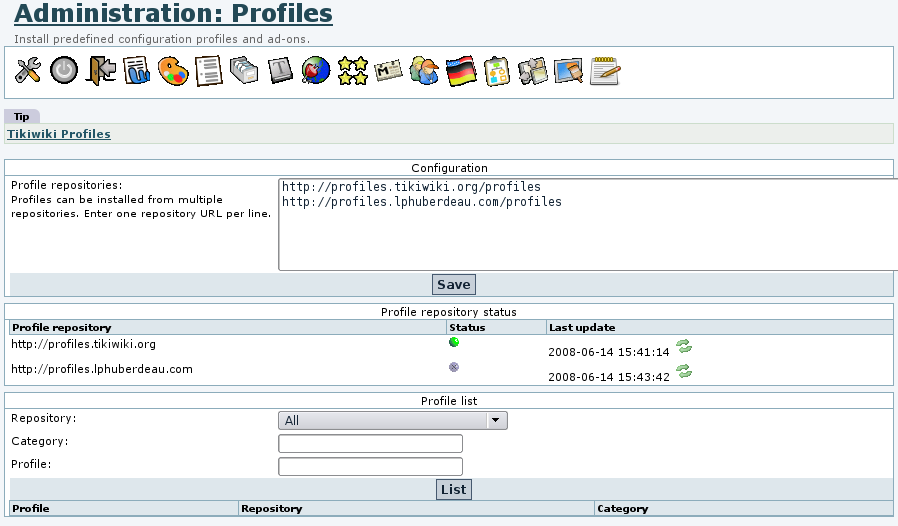Open the Tikiwiki Profiles link

[x=59, y=133]
